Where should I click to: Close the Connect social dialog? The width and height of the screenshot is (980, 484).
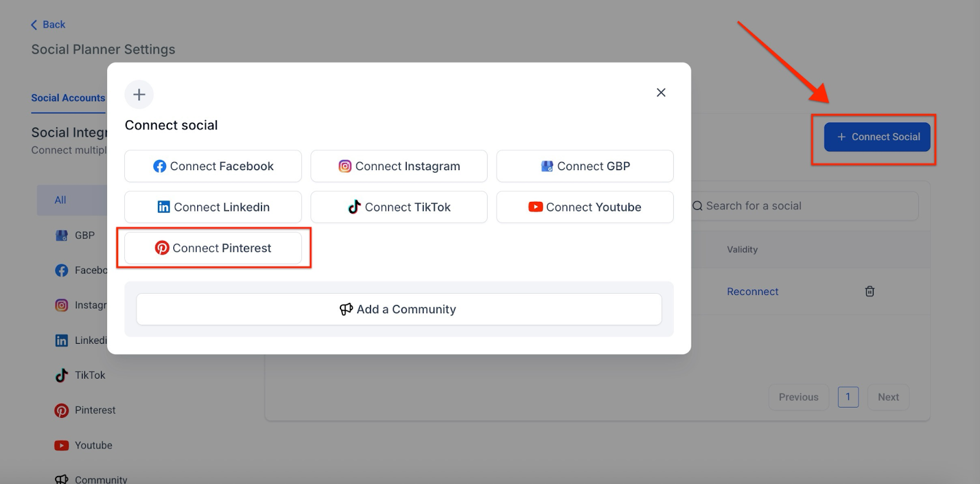661,92
